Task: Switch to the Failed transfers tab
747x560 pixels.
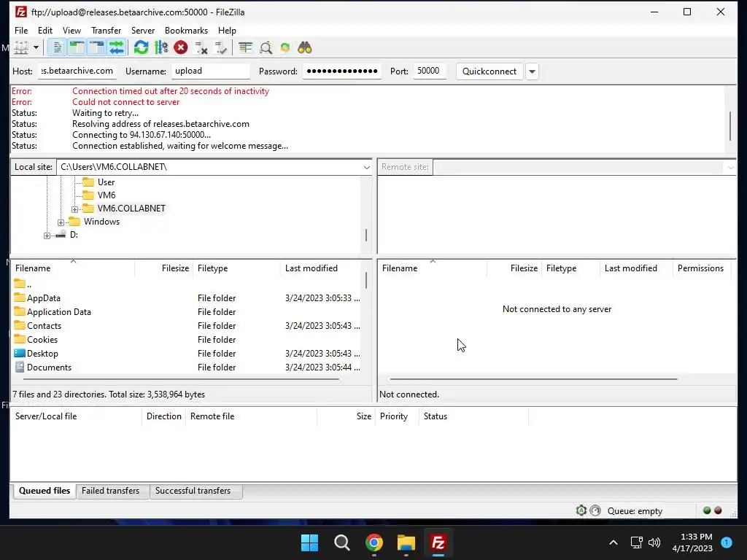Action: coord(111,491)
